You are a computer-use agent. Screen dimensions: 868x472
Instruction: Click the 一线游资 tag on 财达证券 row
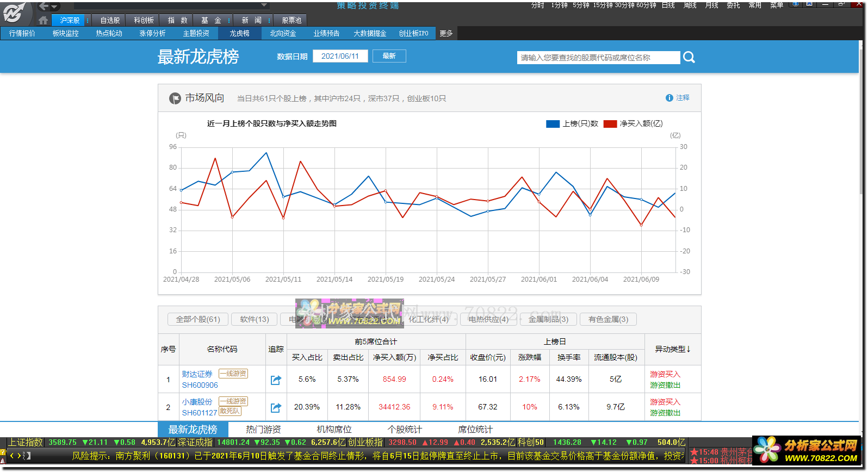(x=233, y=374)
